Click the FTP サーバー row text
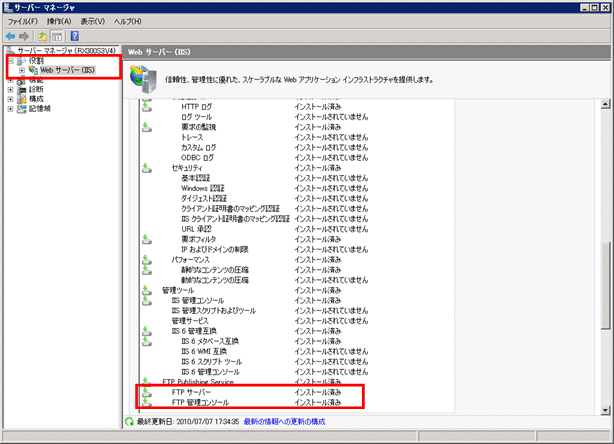 pos(191,392)
